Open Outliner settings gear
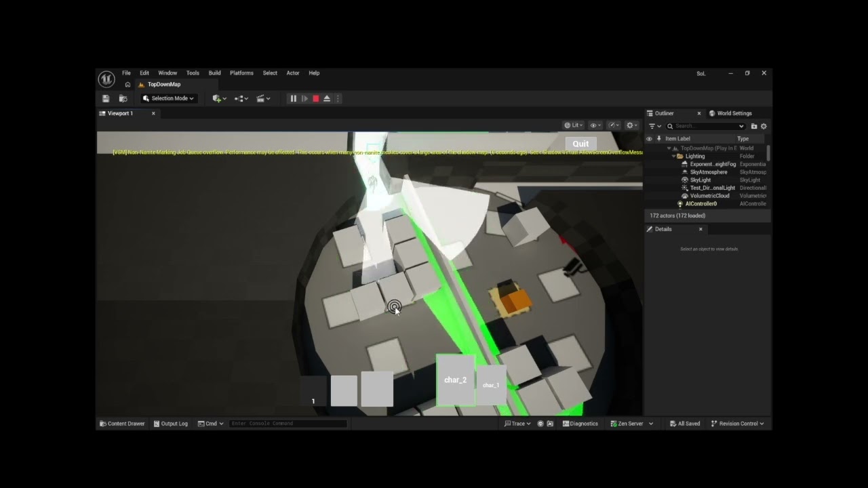Screen dimensions: 868x488 [x=764, y=126]
